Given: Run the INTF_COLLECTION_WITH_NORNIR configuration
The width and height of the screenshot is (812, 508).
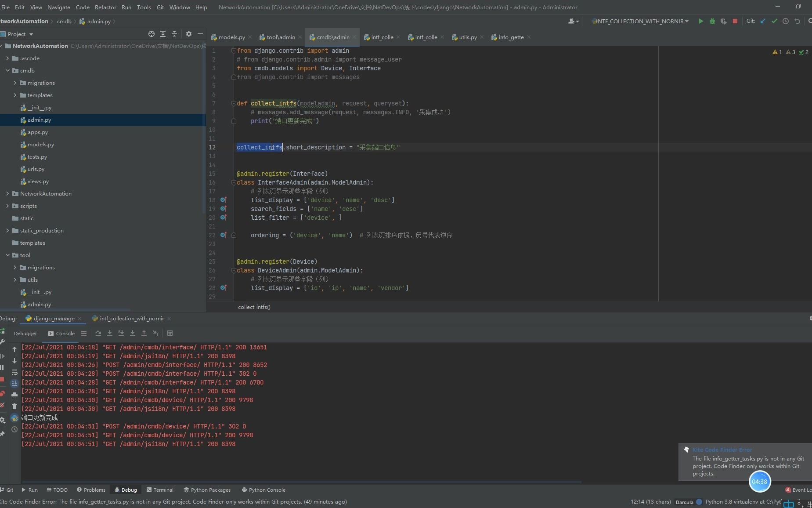Looking at the screenshot, I should pos(701,21).
